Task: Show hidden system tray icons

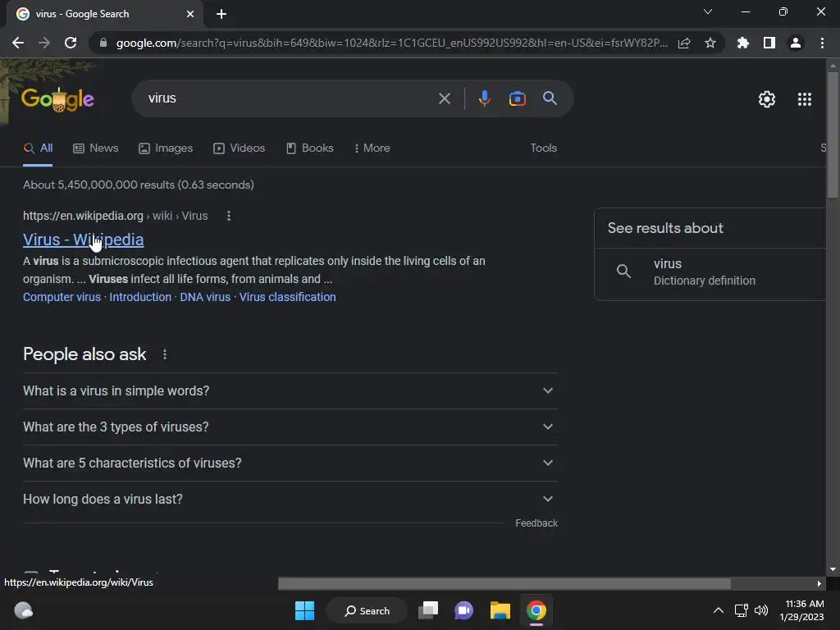Action: (x=719, y=610)
